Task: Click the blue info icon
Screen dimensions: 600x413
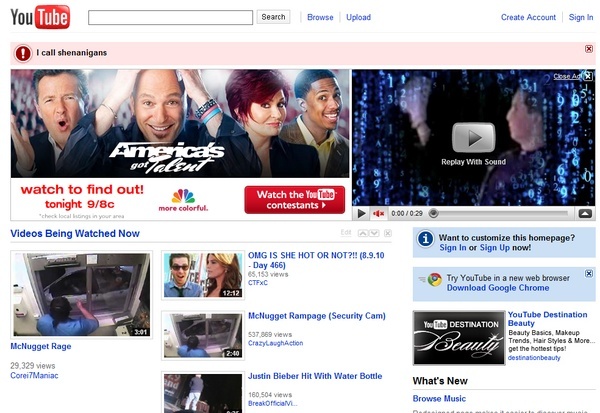Action: click(425, 238)
